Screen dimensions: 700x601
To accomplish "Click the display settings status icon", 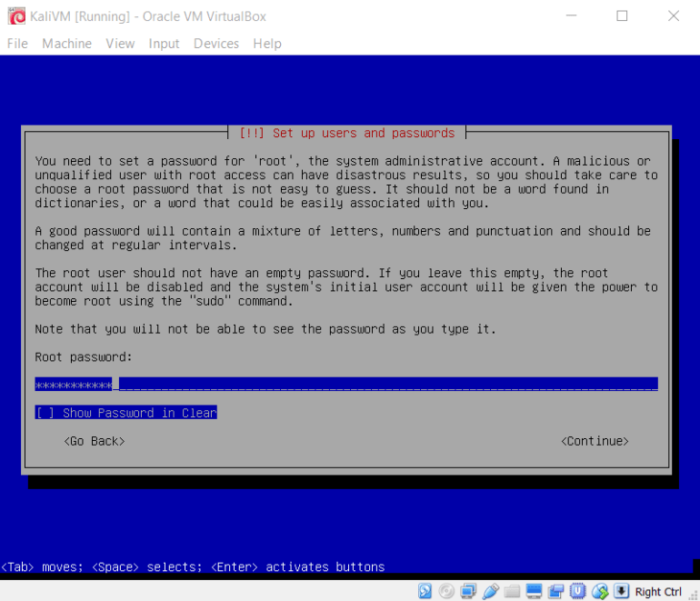I will [x=534, y=591].
